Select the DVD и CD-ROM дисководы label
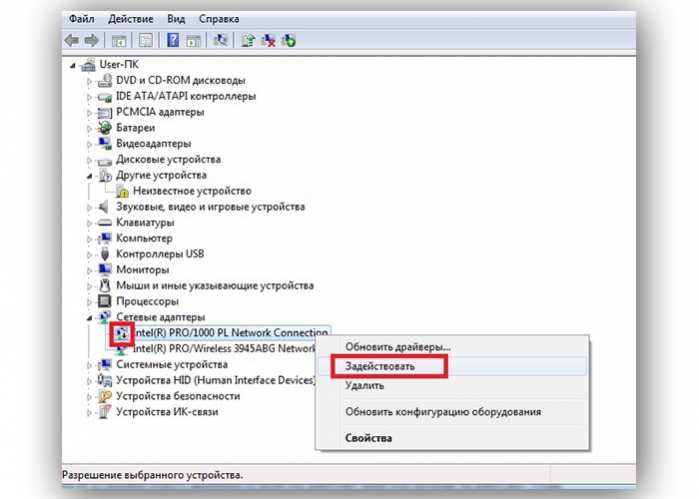Image resolution: width=699 pixels, height=499 pixels. (x=181, y=80)
